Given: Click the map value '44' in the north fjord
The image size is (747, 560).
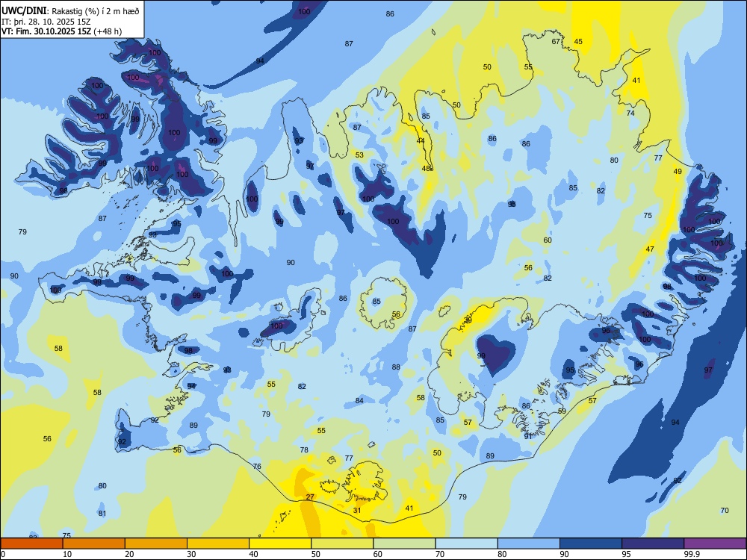Looking at the screenshot, I should click(420, 141).
